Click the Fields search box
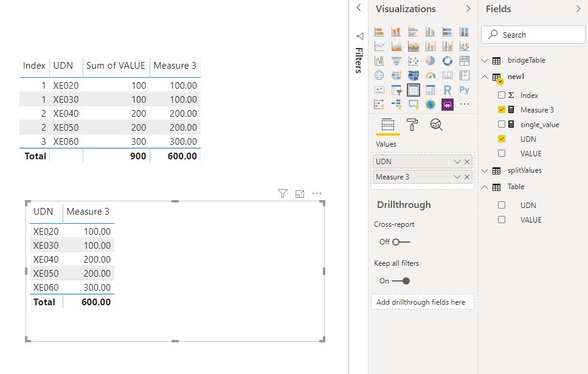Viewport: 588px width, 374px height. click(x=533, y=35)
